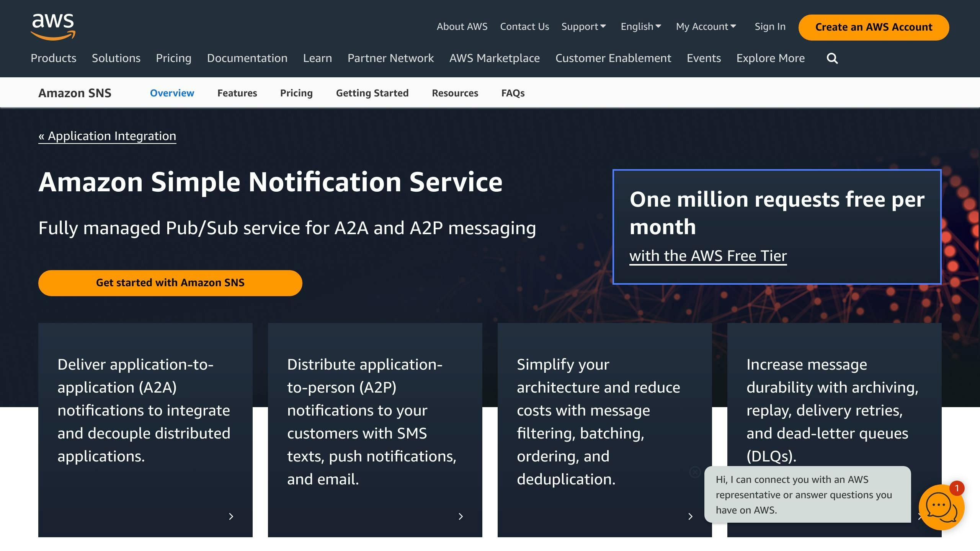Open the message filtering card text
This screenshot has width=980, height=551.
(598, 422)
